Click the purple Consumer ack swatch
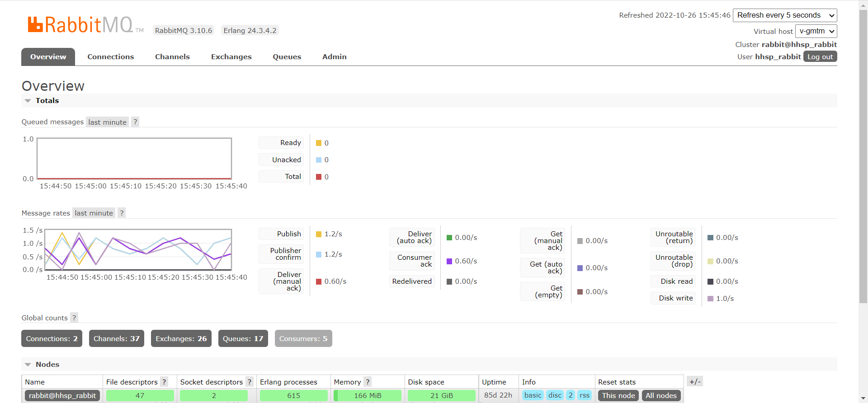This screenshot has height=403, width=868. tap(449, 261)
